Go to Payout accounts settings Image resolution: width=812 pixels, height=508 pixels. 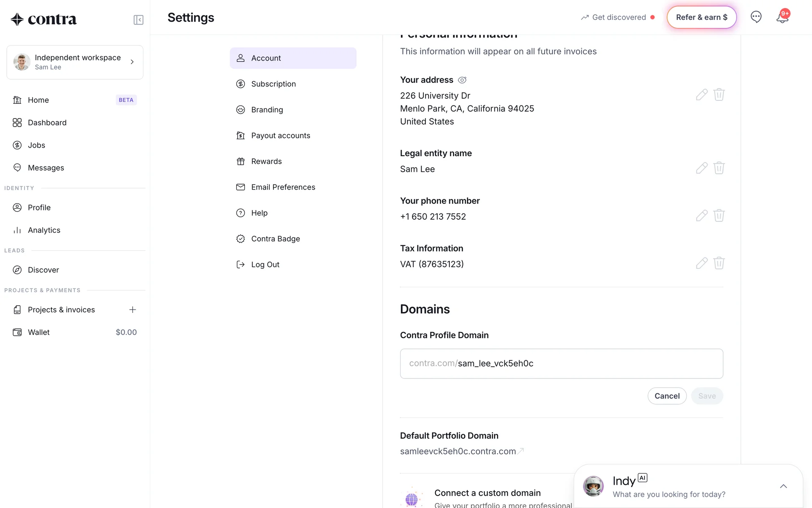[x=280, y=135]
